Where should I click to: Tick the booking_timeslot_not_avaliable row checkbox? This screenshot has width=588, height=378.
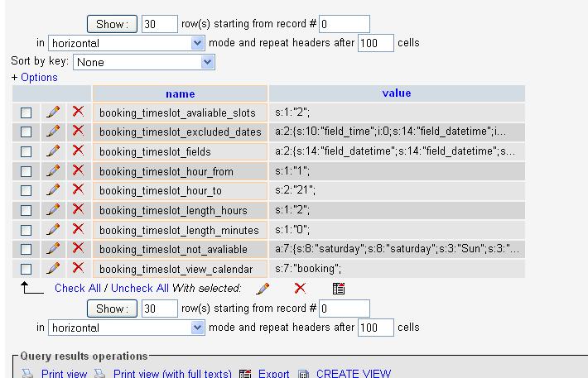(x=26, y=249)
